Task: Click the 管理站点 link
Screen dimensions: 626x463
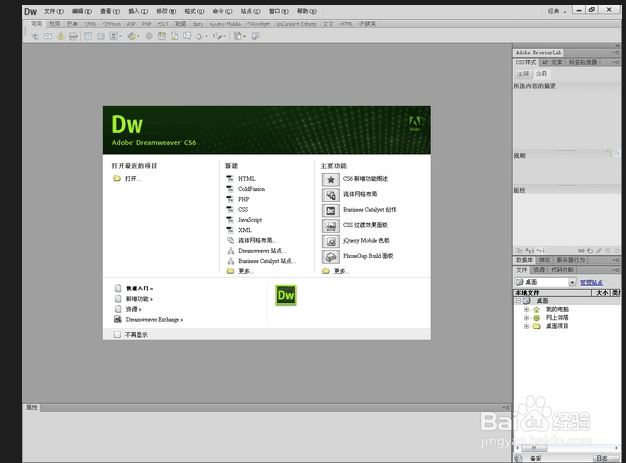Action: [591, 282]
